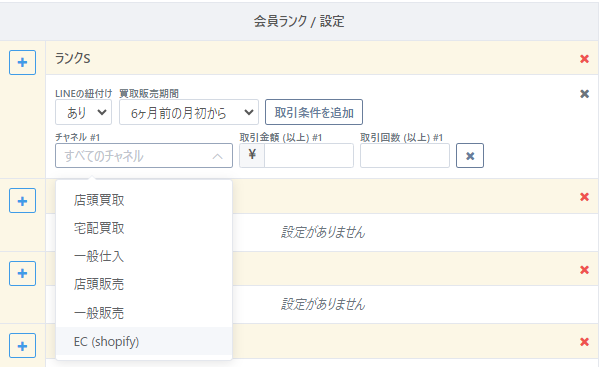The height and width of the screenshot is (367, 602).
Task: Click the ¥ currency prefix
Action: coord(252,156)
